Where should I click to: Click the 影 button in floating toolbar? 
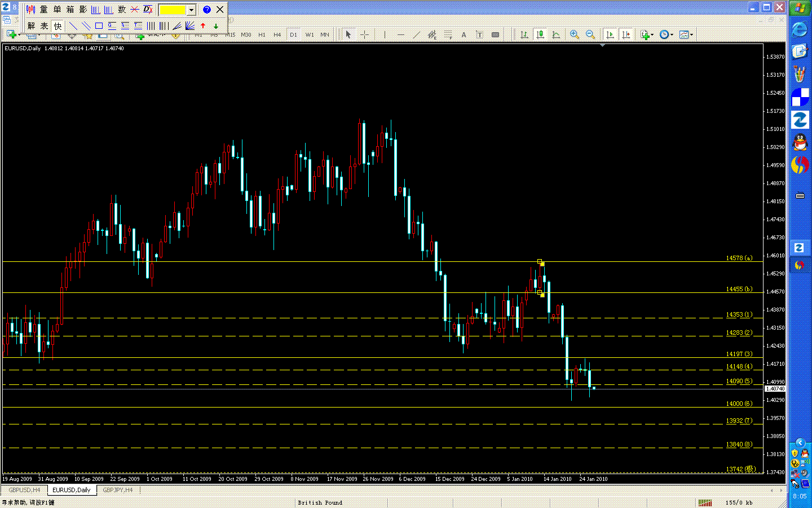83,10
